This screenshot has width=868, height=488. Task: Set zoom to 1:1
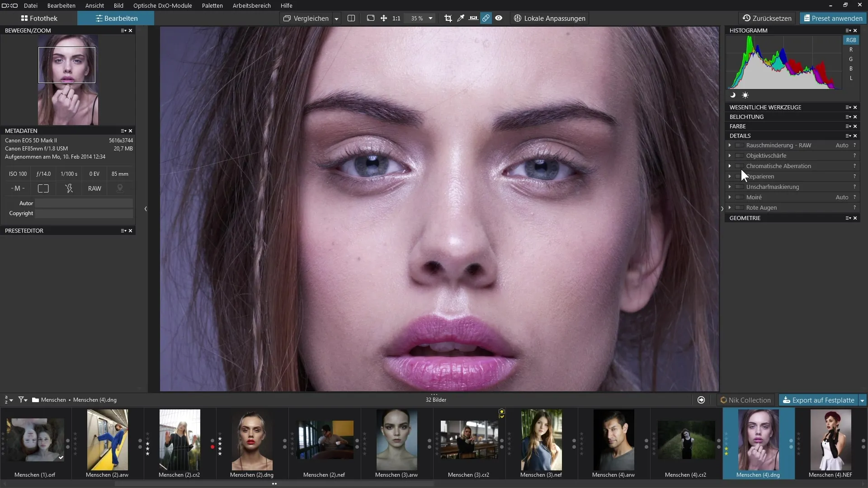click(396, 19)
